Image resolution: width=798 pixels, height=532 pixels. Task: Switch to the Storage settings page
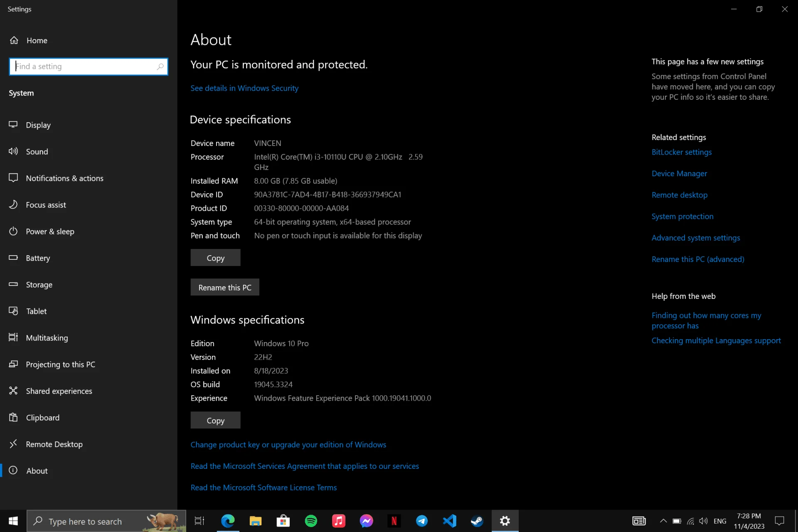[x=89, y=285]
